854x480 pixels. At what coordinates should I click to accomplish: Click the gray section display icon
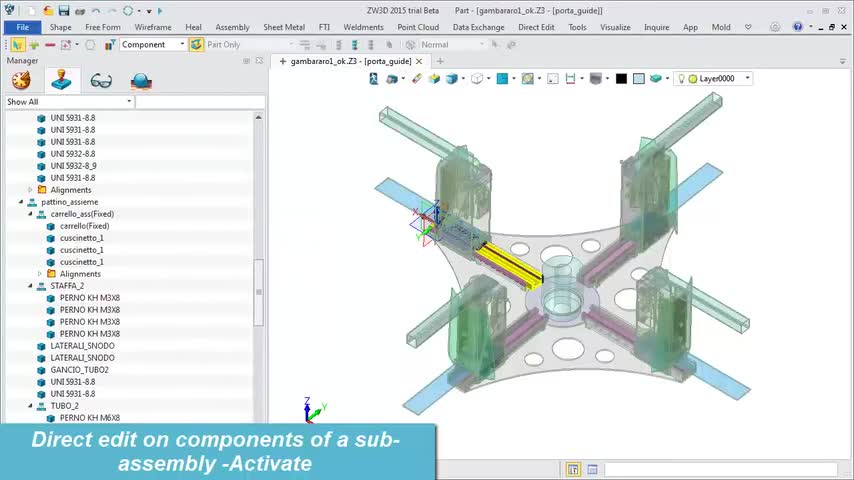tap(595, 79)
